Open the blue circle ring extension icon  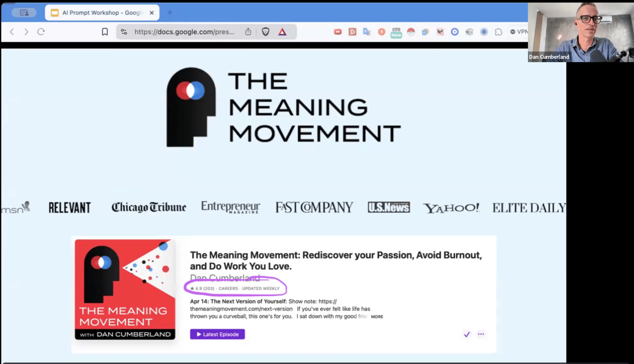pyautogui.click(x=455, y=32)
